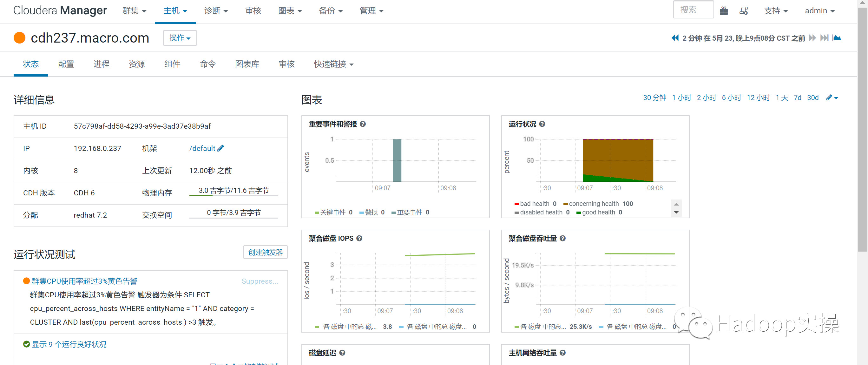The image size is (868, 365).
Task: Edit rack /default pencil icon
Action: 221,148
